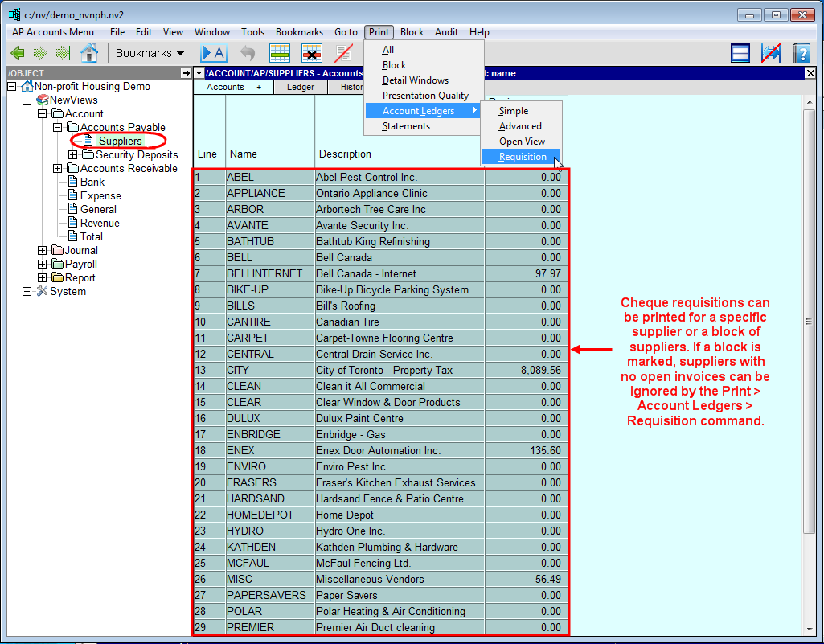Click the green forward arrow toolbar icon
Image resolution: width=824 pixels, height=644 pixels.
40,53
